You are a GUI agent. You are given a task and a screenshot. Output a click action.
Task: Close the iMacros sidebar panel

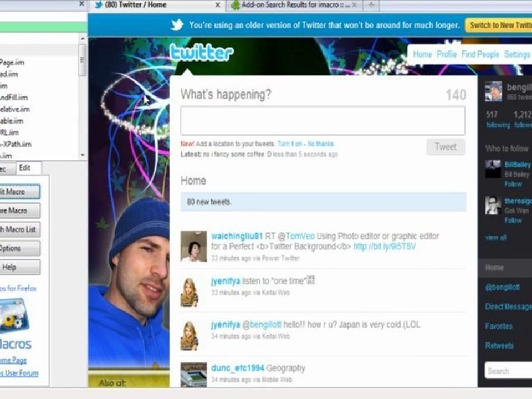pyautogui.click(x=81, y=4)
